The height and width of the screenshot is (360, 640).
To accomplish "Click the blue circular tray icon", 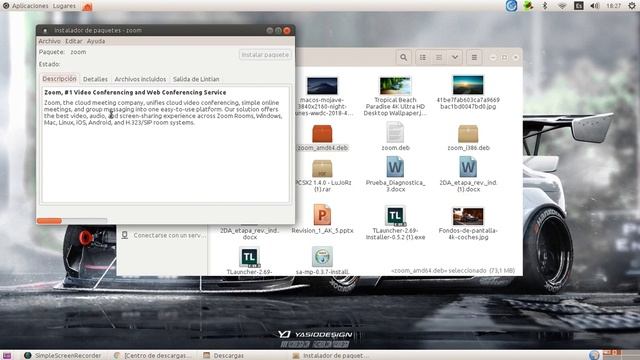I will click(x=511, y=6).
